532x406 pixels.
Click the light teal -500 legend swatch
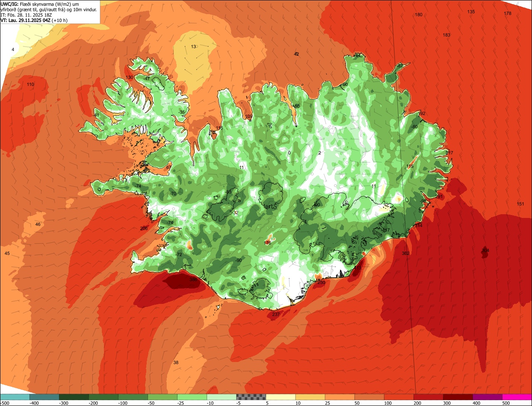15,397
